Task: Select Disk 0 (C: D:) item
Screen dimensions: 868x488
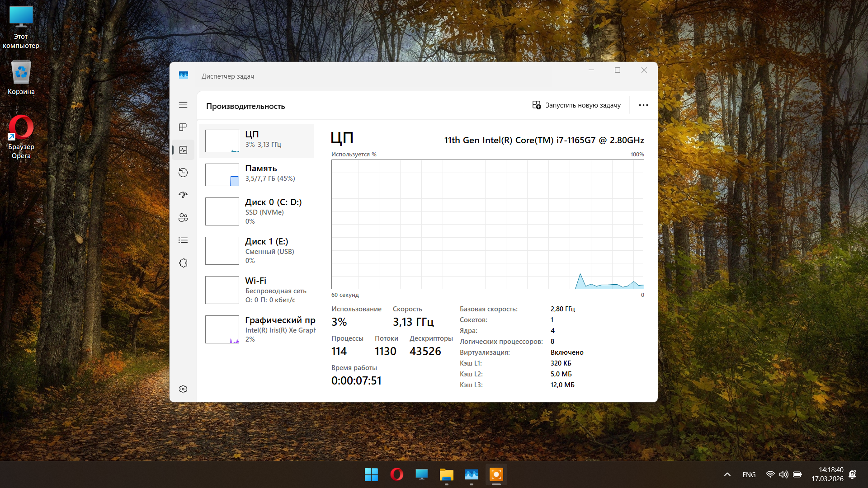Action: [x=257, y=211]
